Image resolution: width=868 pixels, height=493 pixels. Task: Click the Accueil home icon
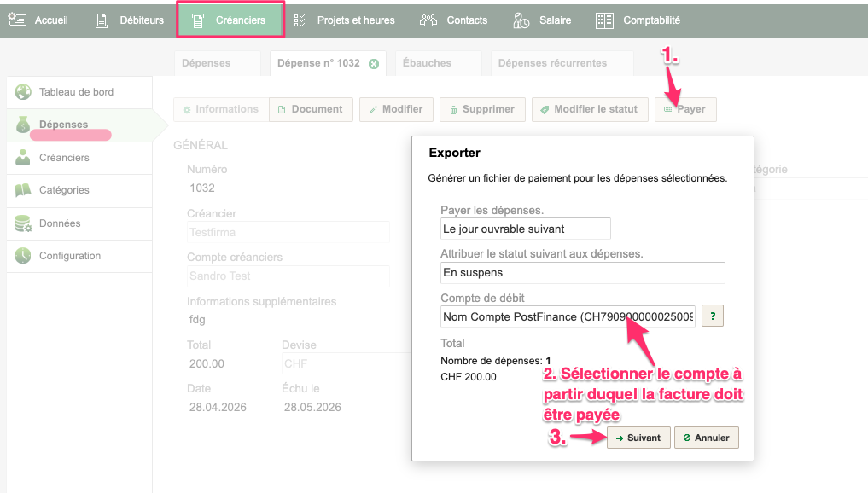17,20
